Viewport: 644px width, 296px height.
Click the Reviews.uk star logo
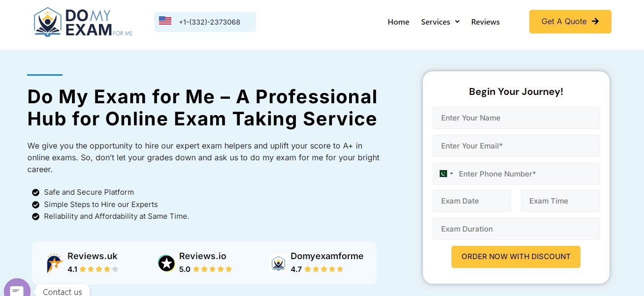pyautogui.click(x=55, y=263)
